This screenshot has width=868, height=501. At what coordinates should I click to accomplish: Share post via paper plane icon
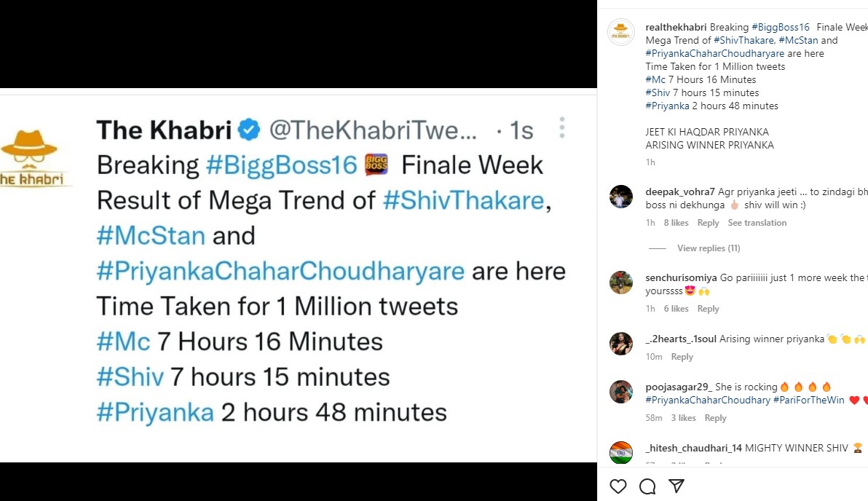pos(676,486)
